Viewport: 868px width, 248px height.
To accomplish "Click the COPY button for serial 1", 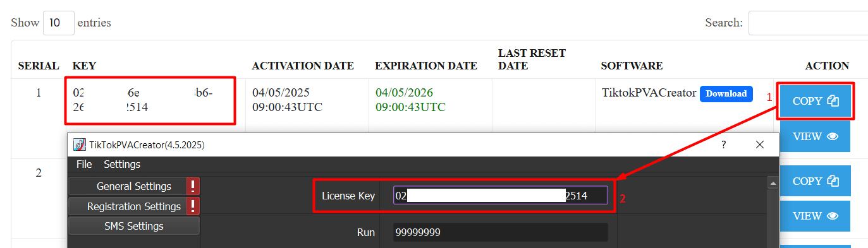I will (815, 101).
